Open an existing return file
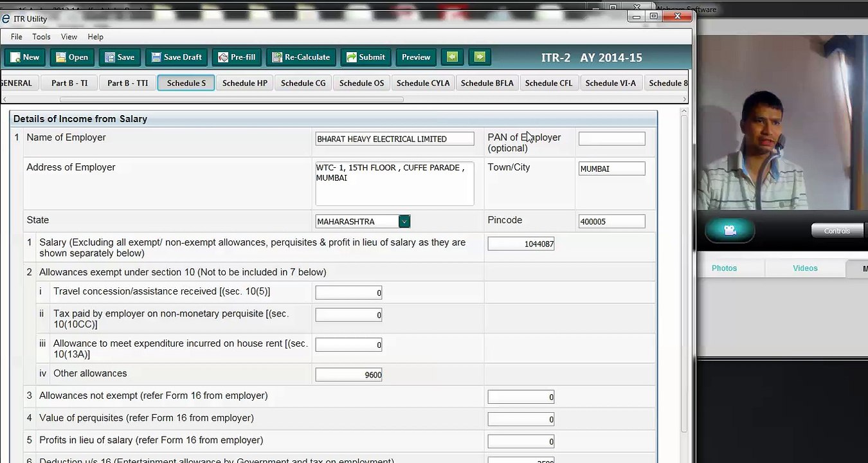The width and height of the screenshot is (868, 463). coord(72,57)
